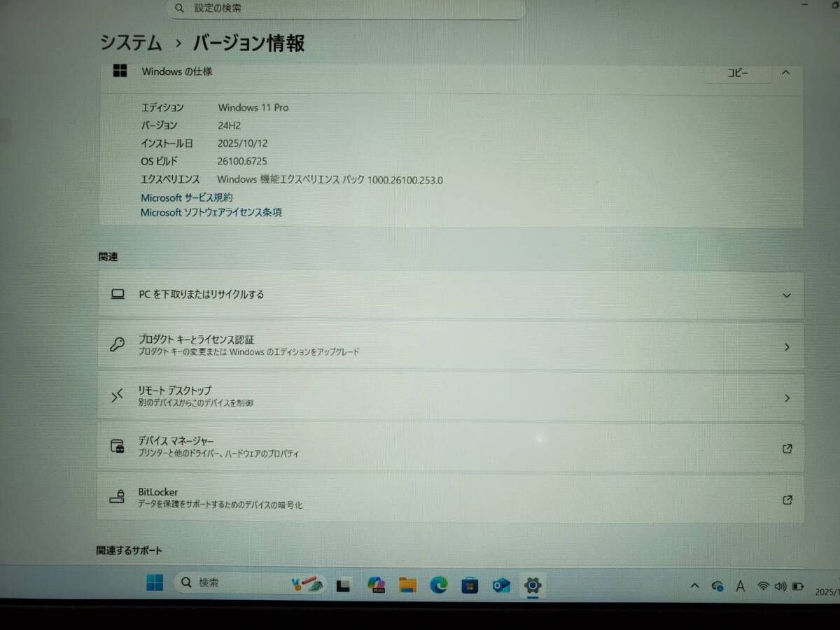Click the key icon for プロダクト キー
840x630 pixels.
tap(118, 344)
